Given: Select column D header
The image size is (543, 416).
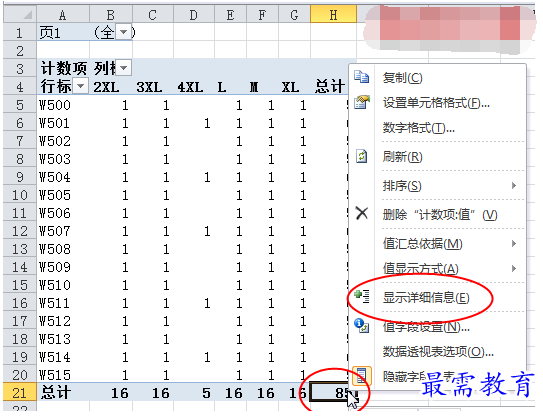Looking at the screenshot, I should 194,15.
